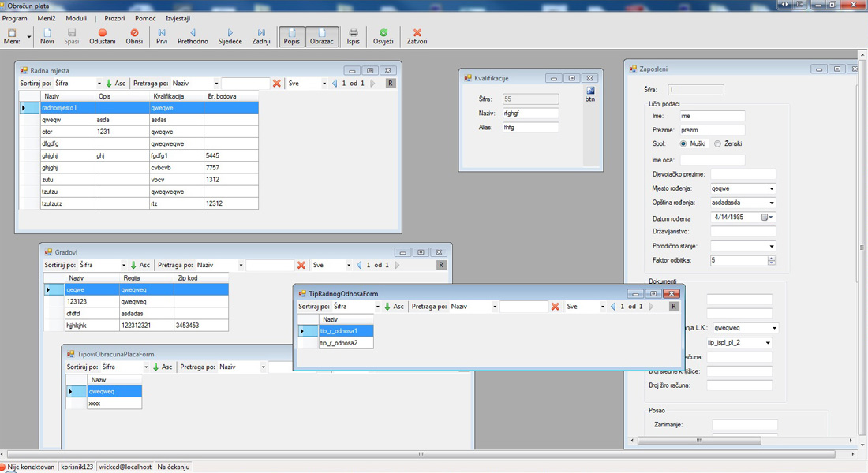Open the Opština rođenja dropdown
Viewport: 868px width, 473px height.
[x=772, y=203]
